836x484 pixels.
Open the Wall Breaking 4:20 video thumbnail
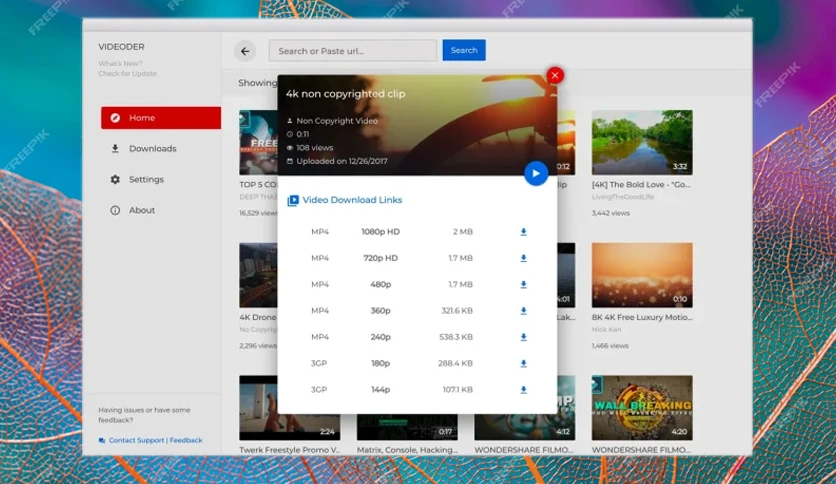click(x=642, y=408)
